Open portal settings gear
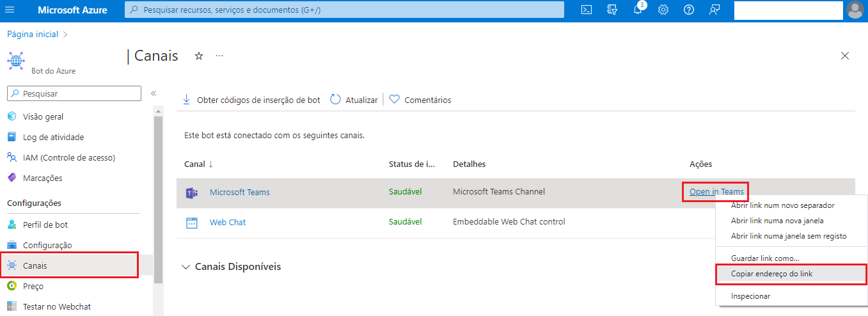 coord(663,10)
